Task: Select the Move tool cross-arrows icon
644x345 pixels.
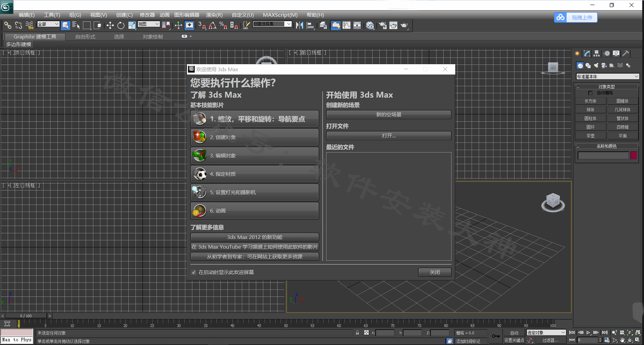Action: (x=110, y=25)
